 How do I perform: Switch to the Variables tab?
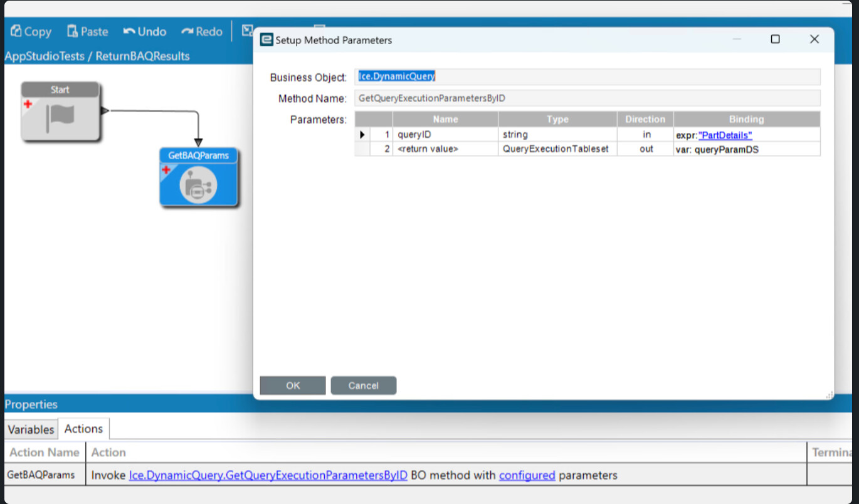coord(31,429)
